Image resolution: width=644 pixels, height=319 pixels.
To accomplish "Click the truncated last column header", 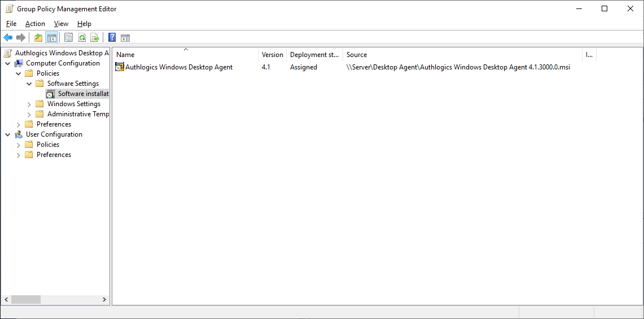I will pos(589,55).
